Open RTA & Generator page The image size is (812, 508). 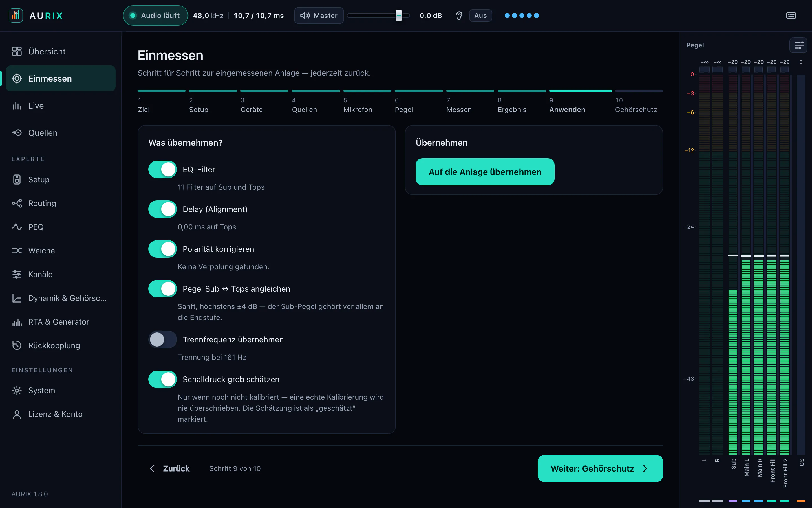60,322
